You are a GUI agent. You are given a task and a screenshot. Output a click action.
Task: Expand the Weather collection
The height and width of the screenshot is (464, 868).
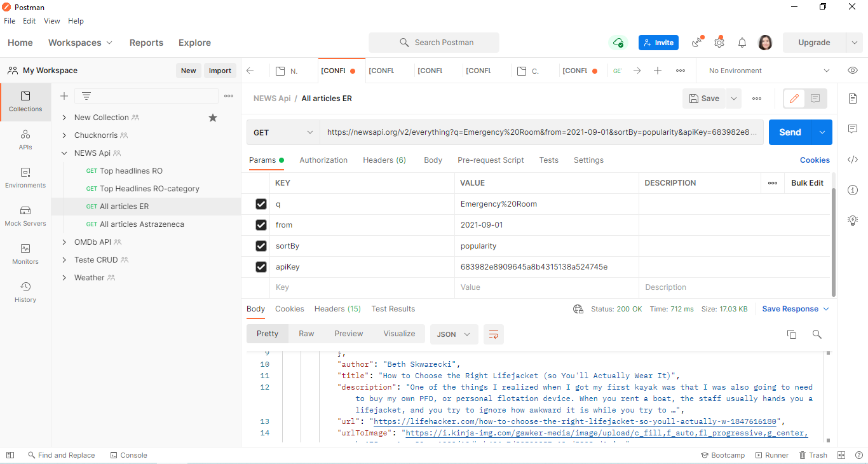click(64, 278)
